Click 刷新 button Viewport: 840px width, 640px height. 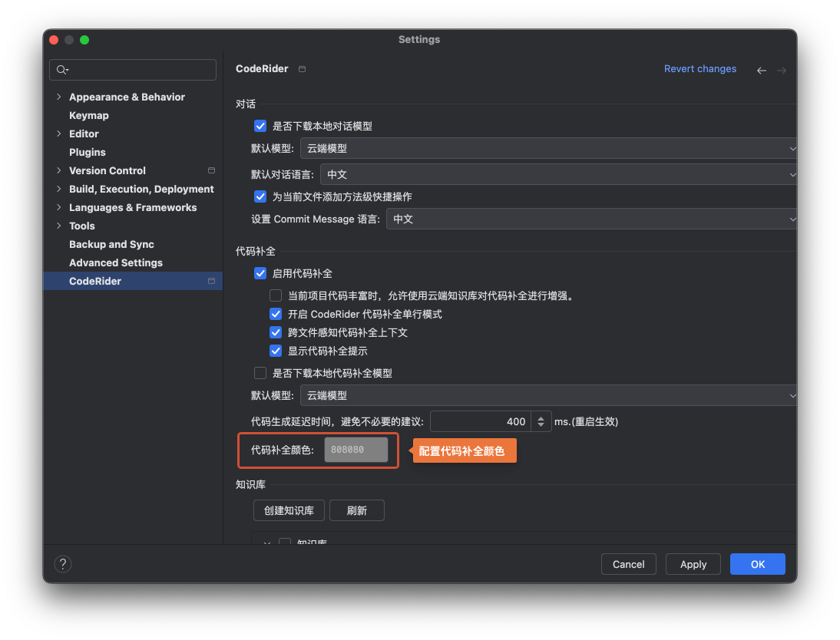357,510
